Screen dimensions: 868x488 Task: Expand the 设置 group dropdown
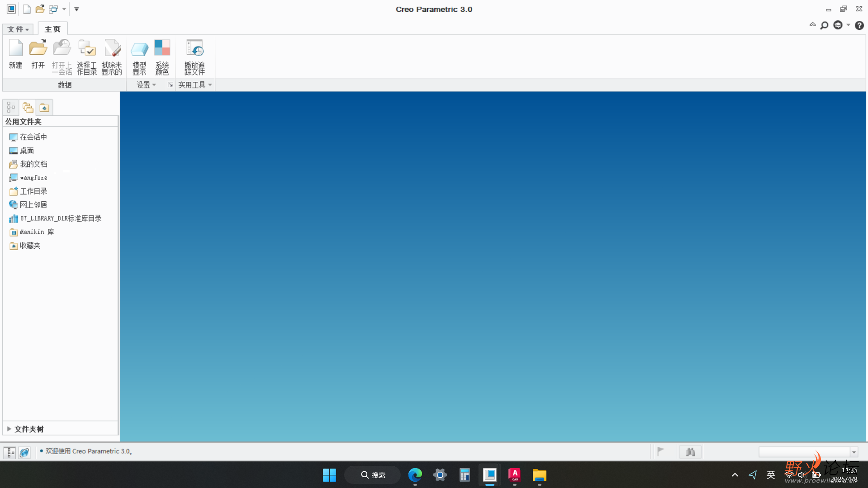pos(146,85)
